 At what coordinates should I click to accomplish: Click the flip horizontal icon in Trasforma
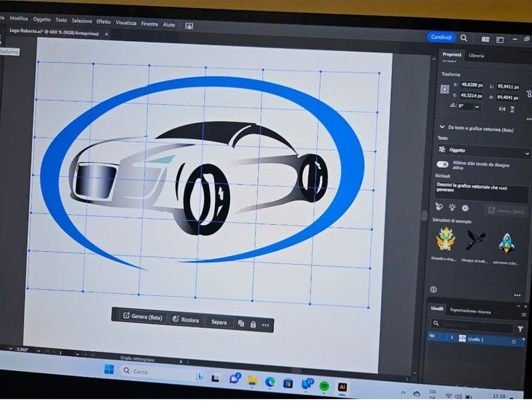coord(503,109)
